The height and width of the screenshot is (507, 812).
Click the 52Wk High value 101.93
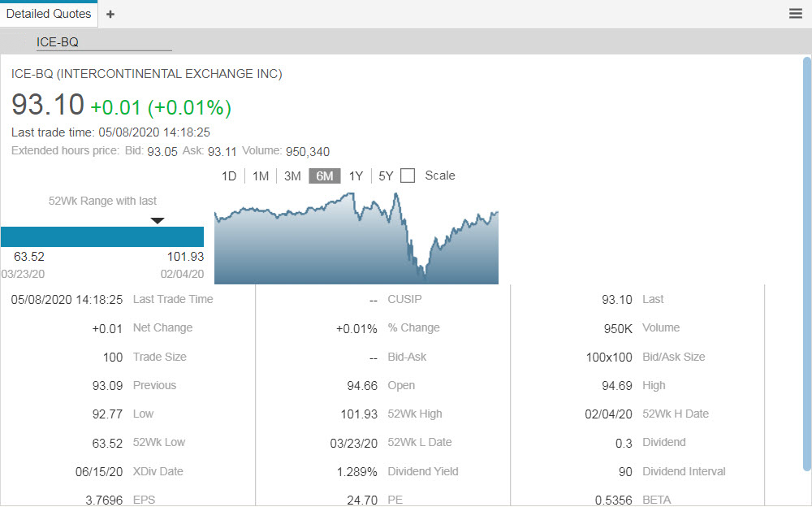tap(359, 414)
